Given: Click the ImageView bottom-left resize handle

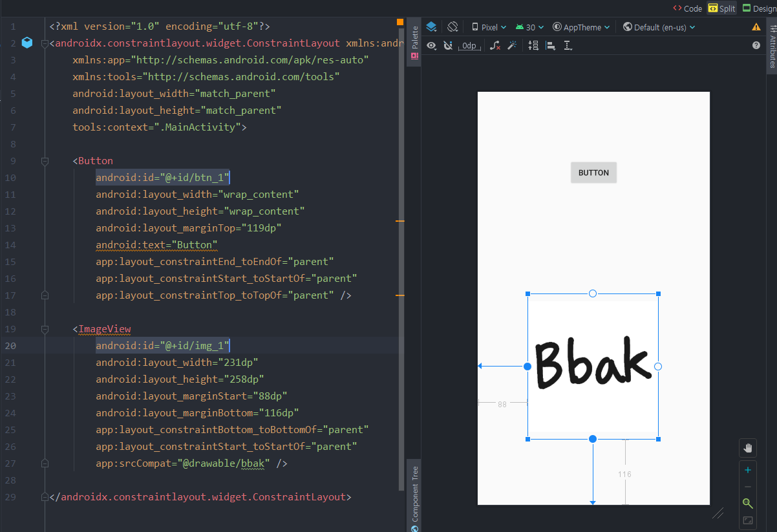Looking at the screenshot, I should pos(528,439).
